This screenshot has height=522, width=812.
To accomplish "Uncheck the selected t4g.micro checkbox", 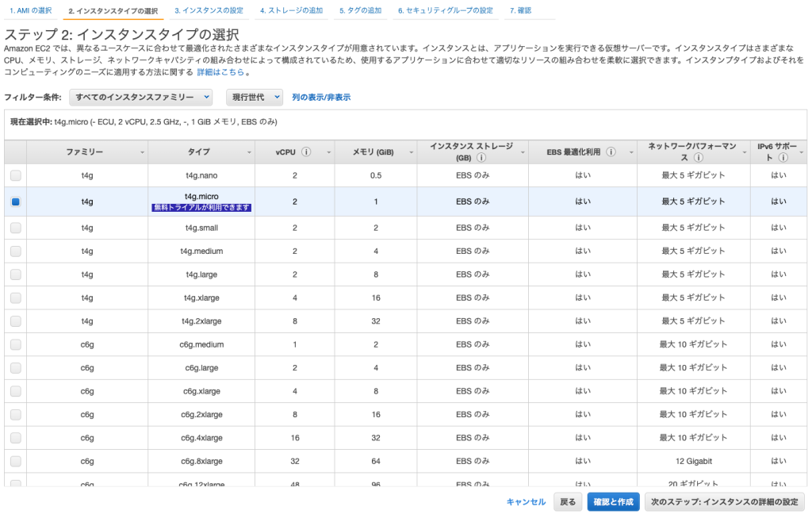I will point(16,202).
